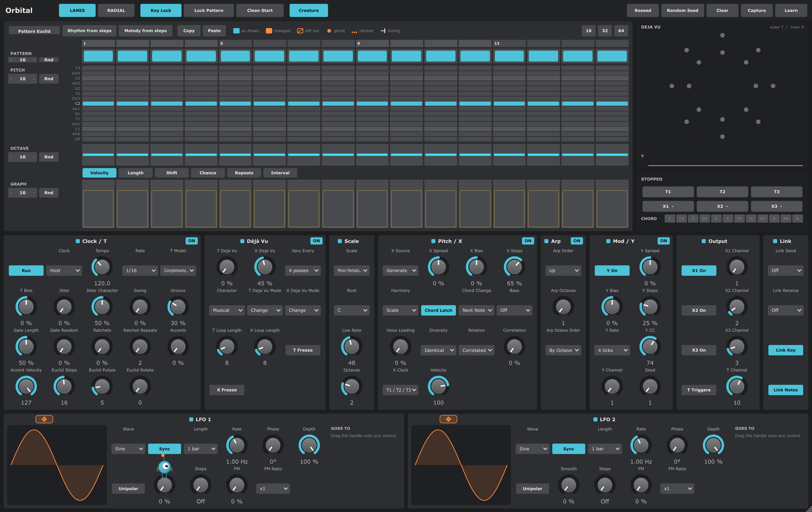Click the Link section indicator square

775,241
